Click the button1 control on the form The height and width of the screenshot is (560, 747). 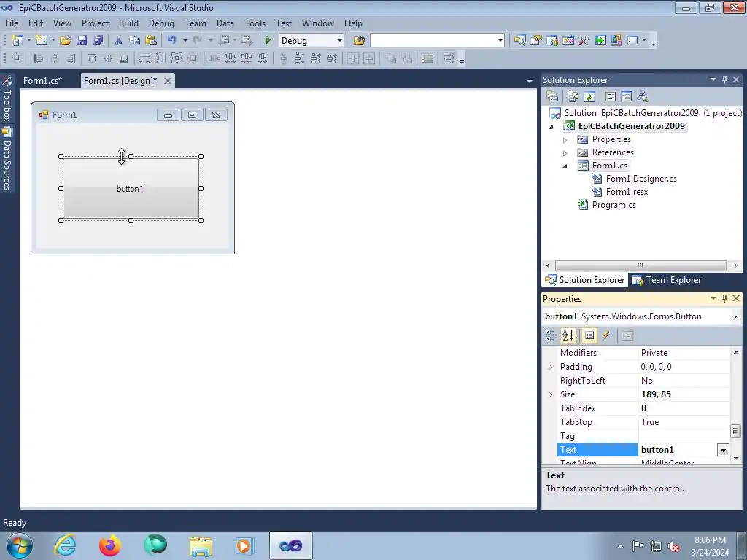tap(131, 189)
